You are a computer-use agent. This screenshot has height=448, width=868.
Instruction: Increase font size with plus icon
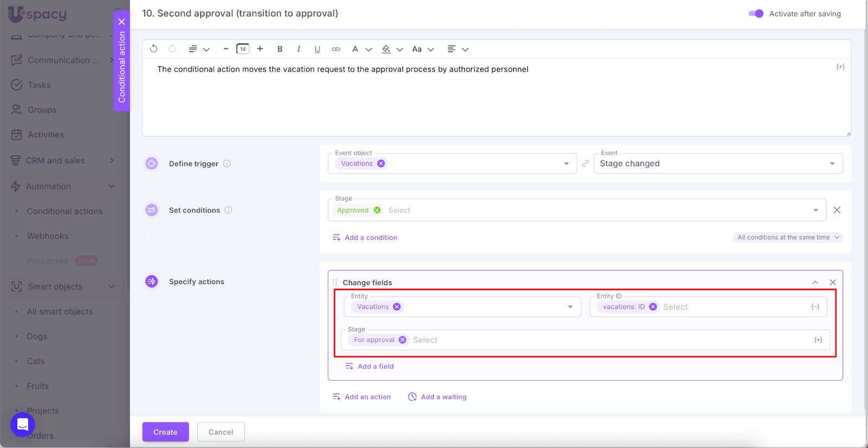pos(260,49)
